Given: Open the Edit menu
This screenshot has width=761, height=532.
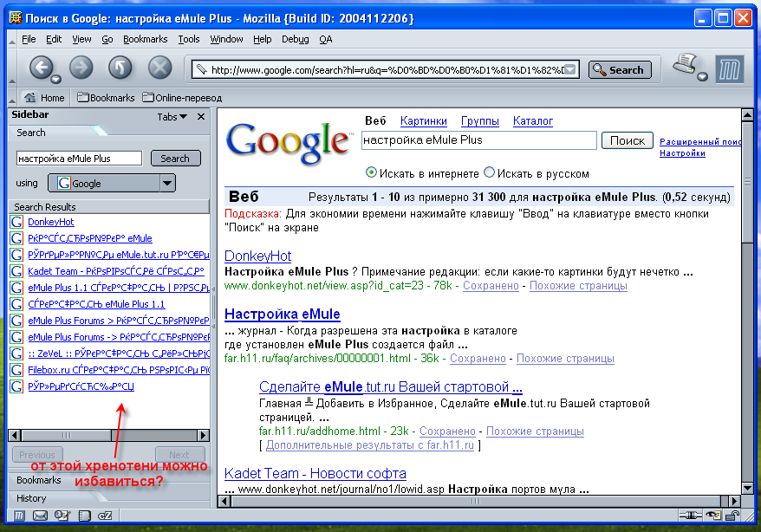Looking at the screenshot, I should 54,39.
